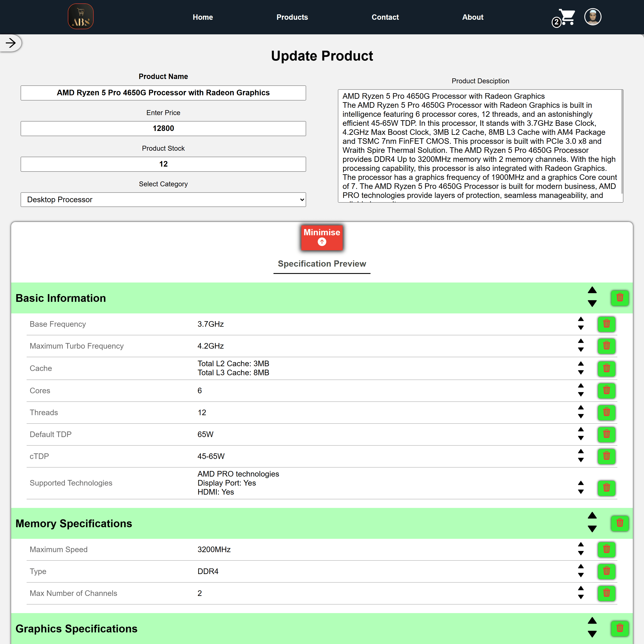
Task: Click the Product Name input field
Action: 163,93
